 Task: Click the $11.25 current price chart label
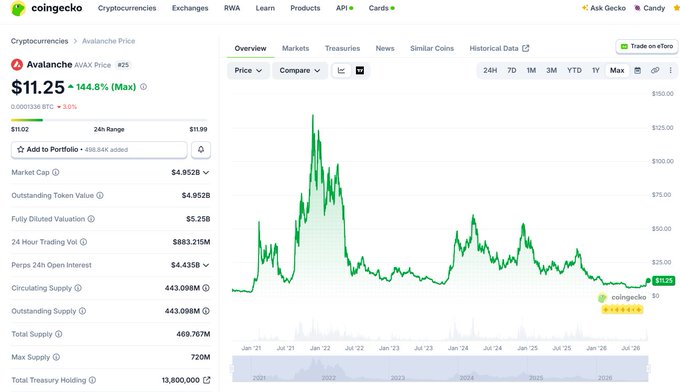[x=664, y=281]
